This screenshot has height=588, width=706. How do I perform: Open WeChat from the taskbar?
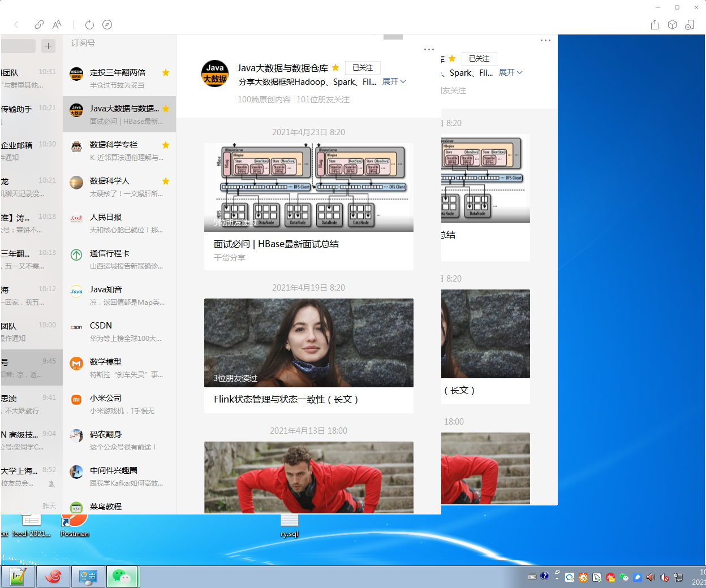point(122,577)
